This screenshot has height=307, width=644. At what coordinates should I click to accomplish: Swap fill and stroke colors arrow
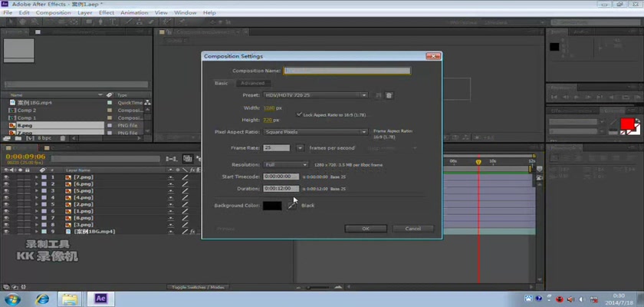638,120
